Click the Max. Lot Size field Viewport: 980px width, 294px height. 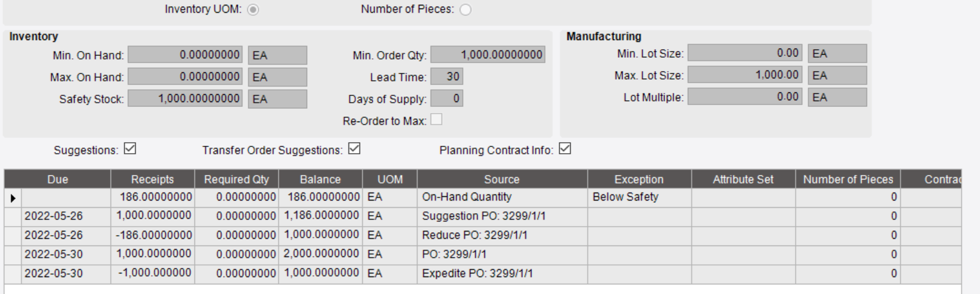[745, 75]
